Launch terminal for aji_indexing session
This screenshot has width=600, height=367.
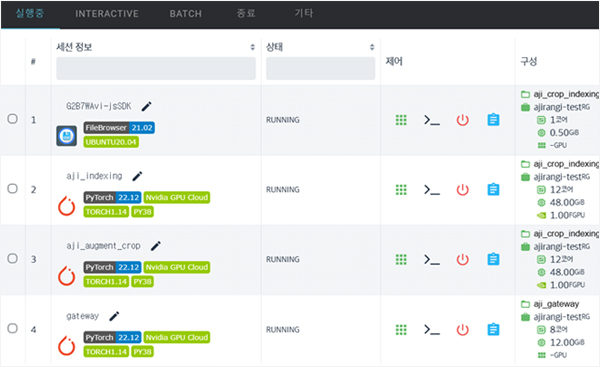click(432, 190)
